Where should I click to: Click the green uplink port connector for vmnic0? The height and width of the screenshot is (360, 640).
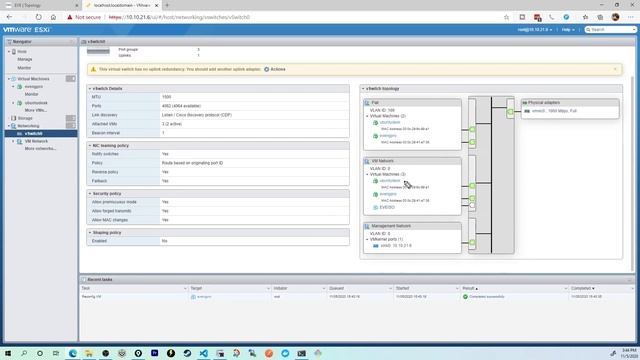coord(511,111)
